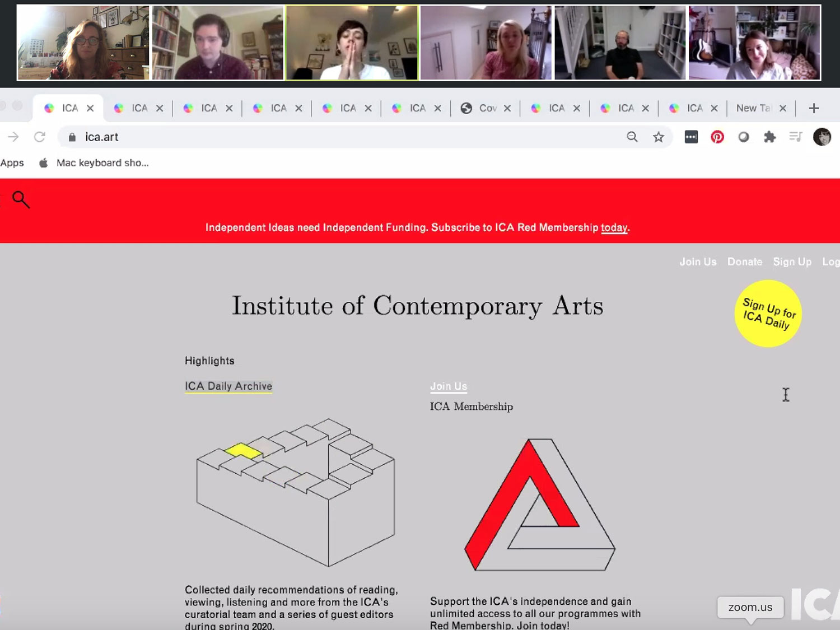This screenshot has height=630, width=840.
Task: Select the highlighted speaker video thumbnail
Action: (x=352, y=43)
